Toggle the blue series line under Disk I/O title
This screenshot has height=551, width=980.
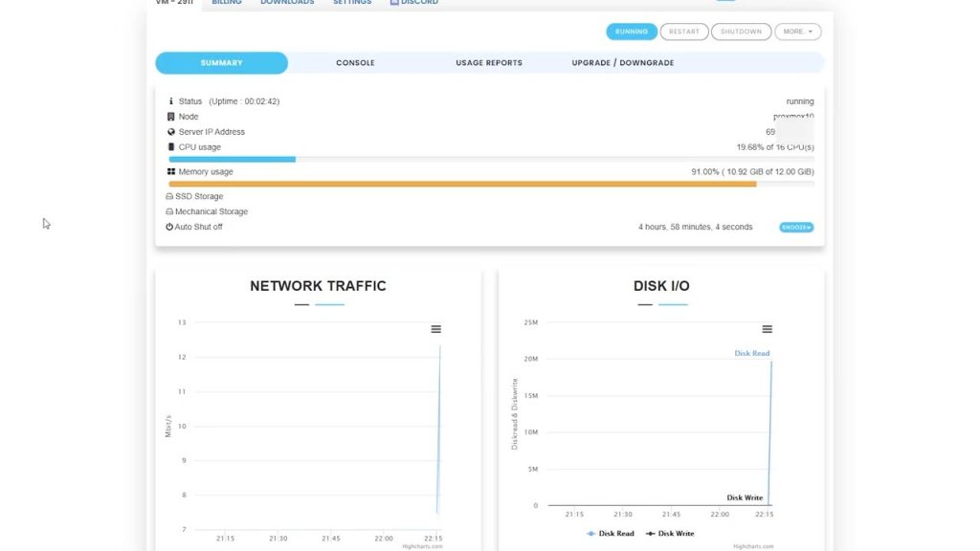click(673, 305)
